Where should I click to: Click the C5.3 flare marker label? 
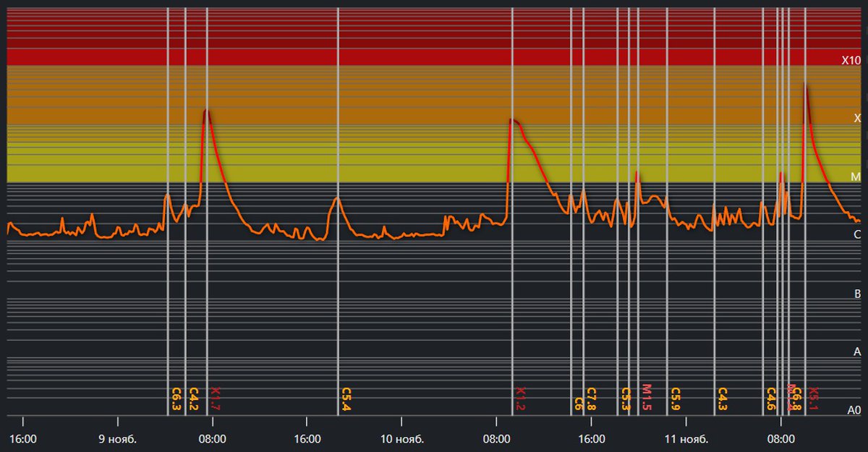(626, 399)
